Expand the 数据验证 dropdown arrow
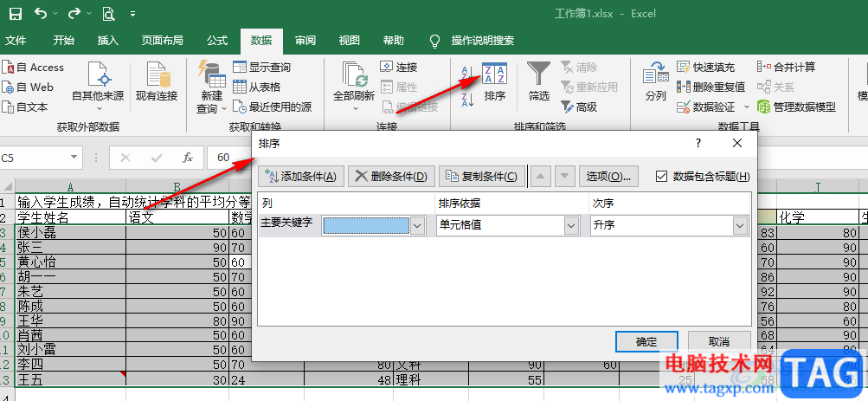 tap(746, 107)
